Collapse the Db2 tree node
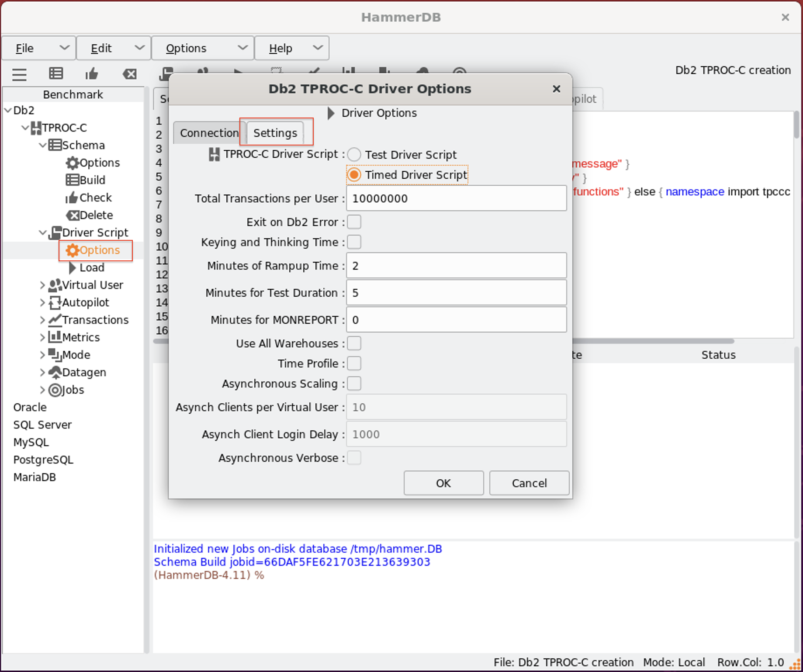 (x=8, y=110)
